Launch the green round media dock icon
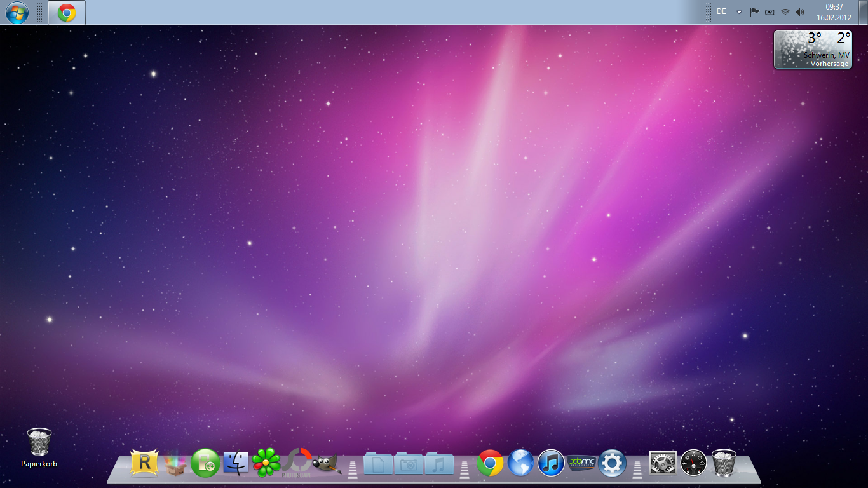Viewport: 868px width, 488px height. [x=205, y=463]
